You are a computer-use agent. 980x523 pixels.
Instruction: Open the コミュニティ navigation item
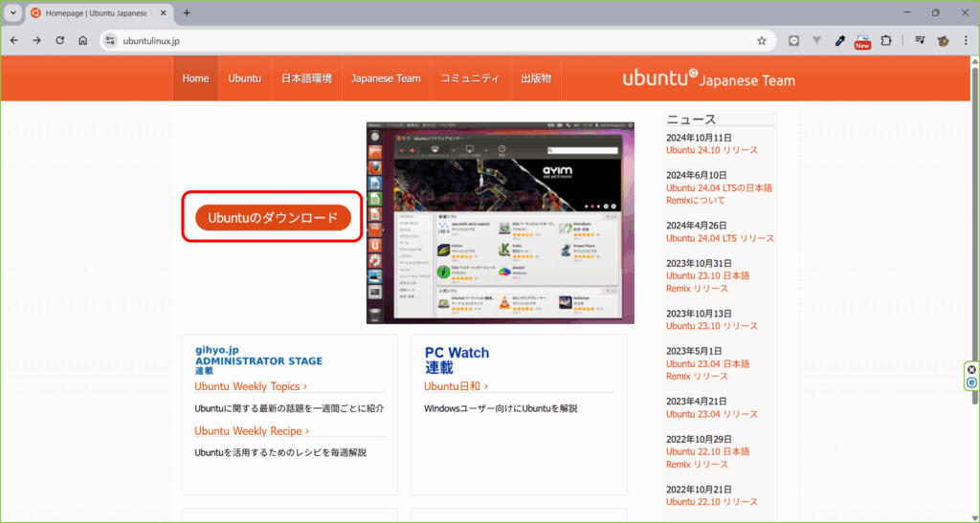(x=471, y=78)
